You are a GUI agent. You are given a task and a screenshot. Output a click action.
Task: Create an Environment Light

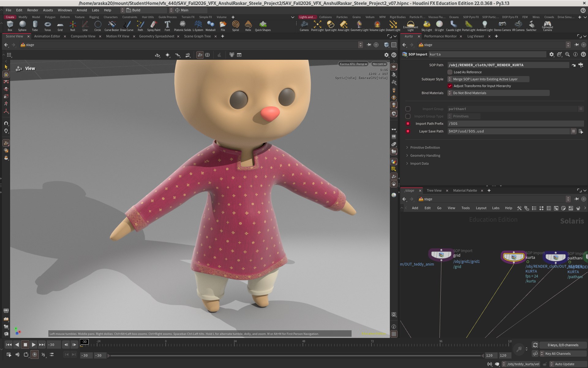point(410,26)
